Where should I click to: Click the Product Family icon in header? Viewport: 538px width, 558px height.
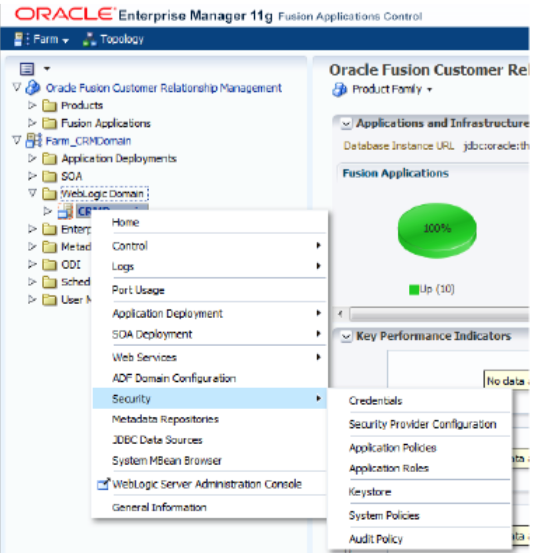coord(339,89)
